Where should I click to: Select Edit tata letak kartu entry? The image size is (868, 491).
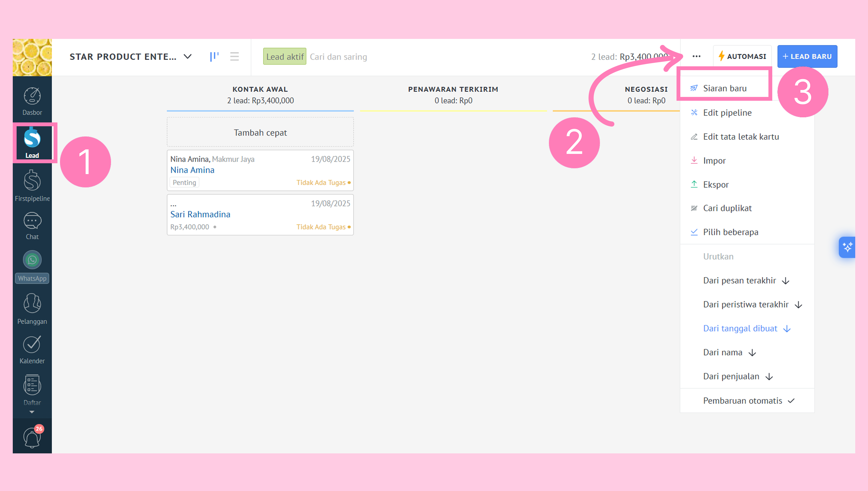click(x=747, y=136)
